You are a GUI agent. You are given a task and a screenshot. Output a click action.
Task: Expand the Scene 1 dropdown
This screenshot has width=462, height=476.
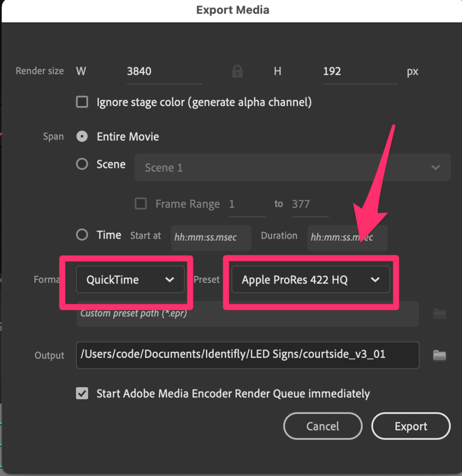point(292,168)
